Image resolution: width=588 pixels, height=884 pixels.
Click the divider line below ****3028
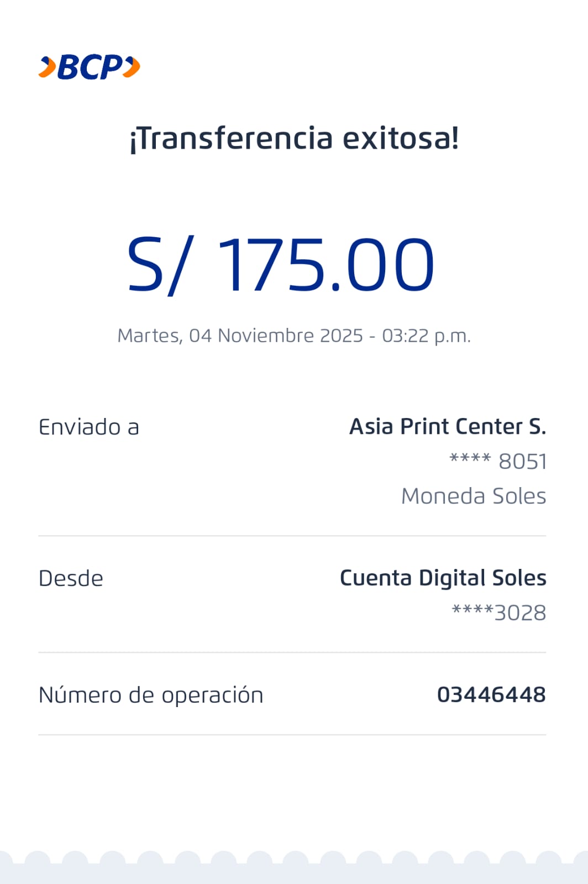coord(292,652)
